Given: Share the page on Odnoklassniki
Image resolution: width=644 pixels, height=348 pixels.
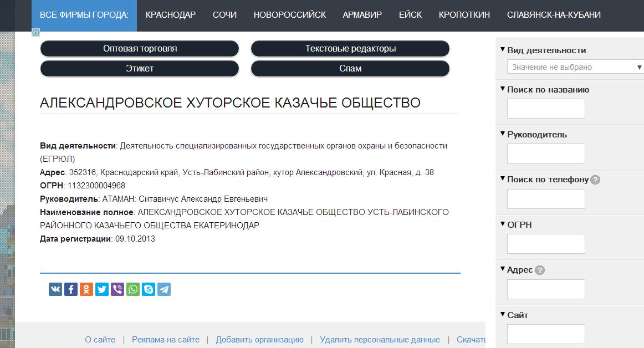Looking at the screenshot, I should pos(86,289).
